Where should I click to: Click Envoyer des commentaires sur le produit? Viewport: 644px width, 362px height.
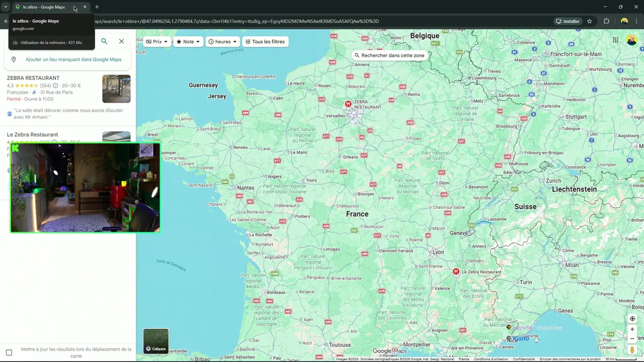(570, 359)
